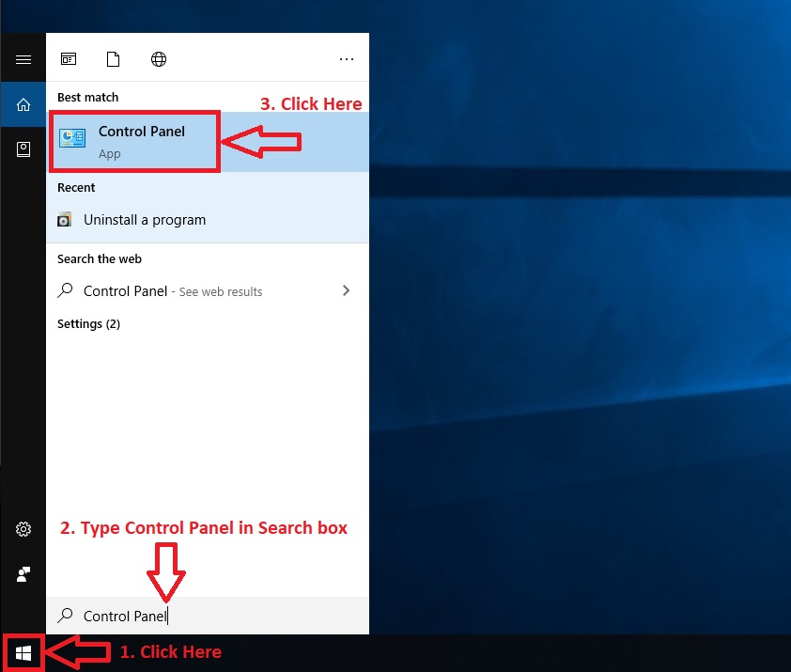Open Control Panel See web results
Screen dimensions: 791x672
click(208, 290)
